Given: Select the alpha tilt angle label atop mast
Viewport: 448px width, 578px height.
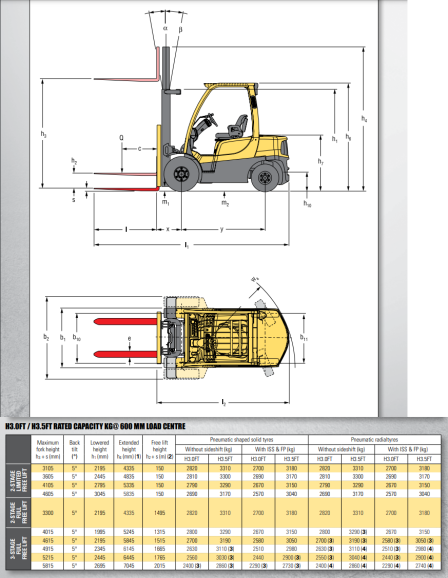Looking at the screenshot, I should pyautogui.click(x=165, y=28).
